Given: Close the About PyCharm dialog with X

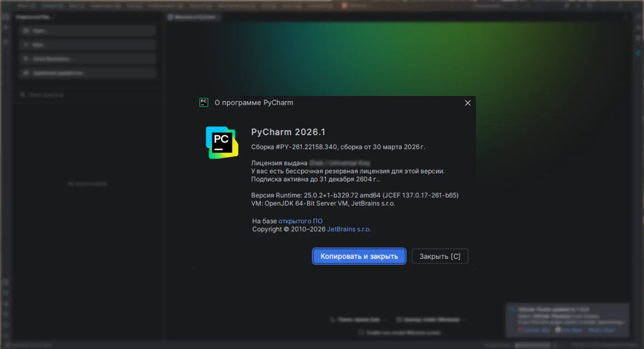Looking at the screenshot, I should point(468,103).
